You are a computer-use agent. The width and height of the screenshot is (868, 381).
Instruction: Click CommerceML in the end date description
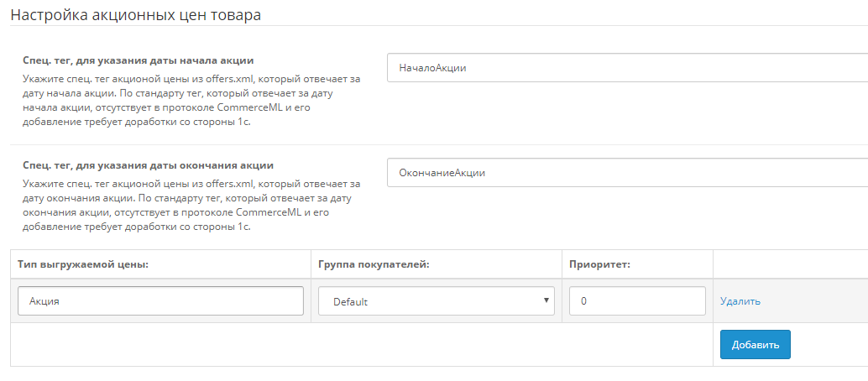[264, 212]
